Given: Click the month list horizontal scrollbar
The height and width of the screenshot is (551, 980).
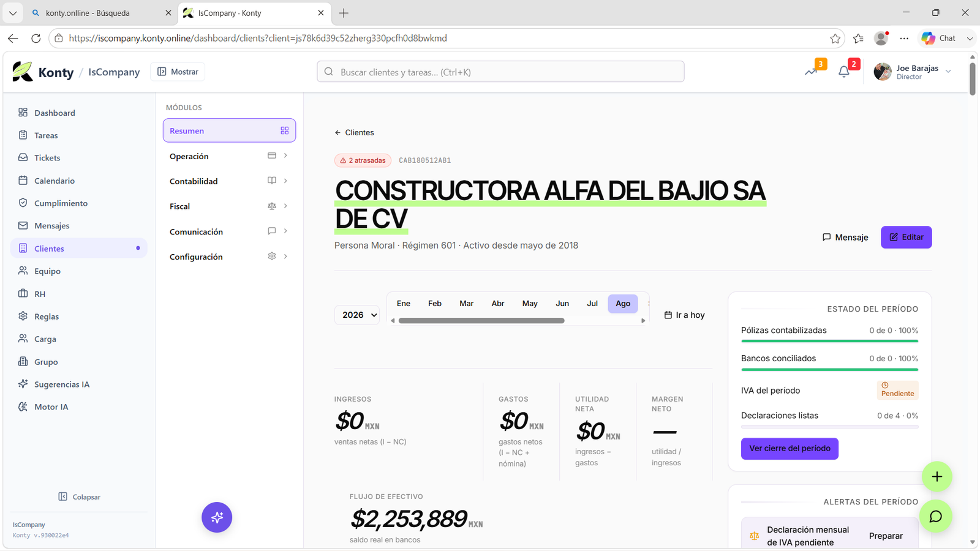Looking at the screenshot, I should pos(481,320).
